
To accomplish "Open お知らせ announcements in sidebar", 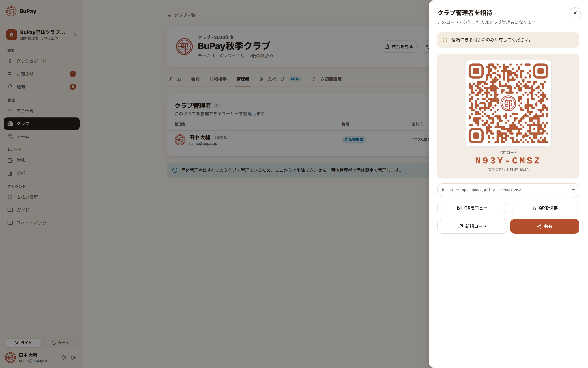I will pyautogui.click(x=41, y=74).
